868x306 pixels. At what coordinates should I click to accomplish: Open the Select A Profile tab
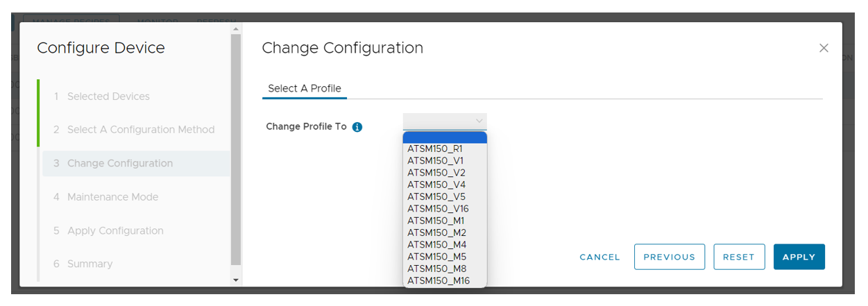tap(305, 89)
